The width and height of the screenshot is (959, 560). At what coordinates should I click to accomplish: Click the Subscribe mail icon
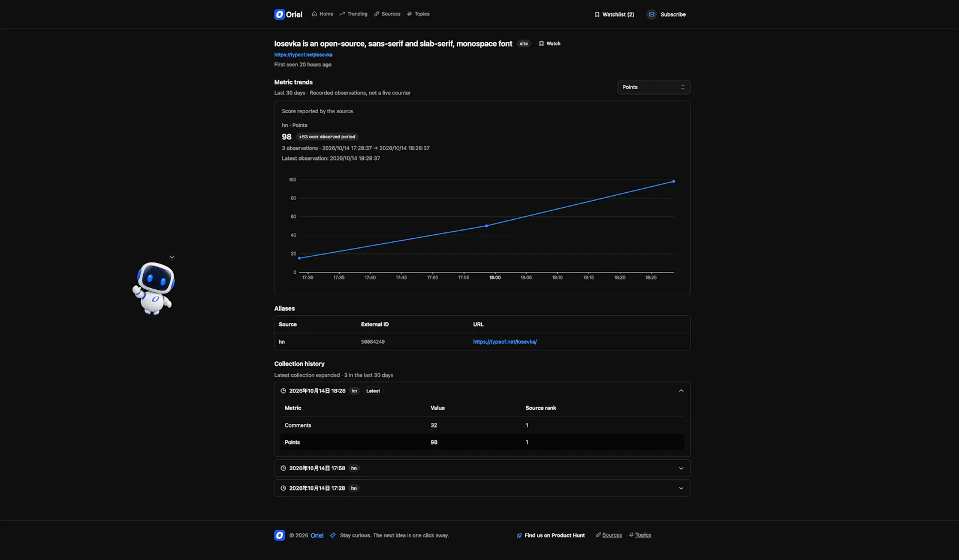(x=652, y=14)
